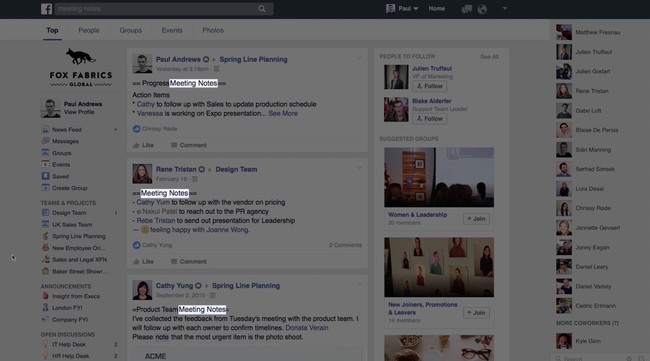Viewport: 650px width, 361px height.
Task: Join the Women & Leadership group
Action: (476, 219)
